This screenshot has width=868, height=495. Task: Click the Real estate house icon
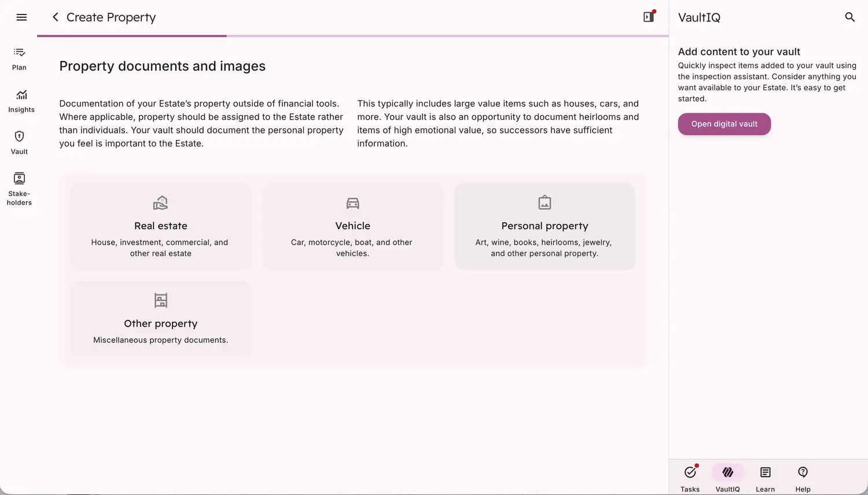(160, 203)
